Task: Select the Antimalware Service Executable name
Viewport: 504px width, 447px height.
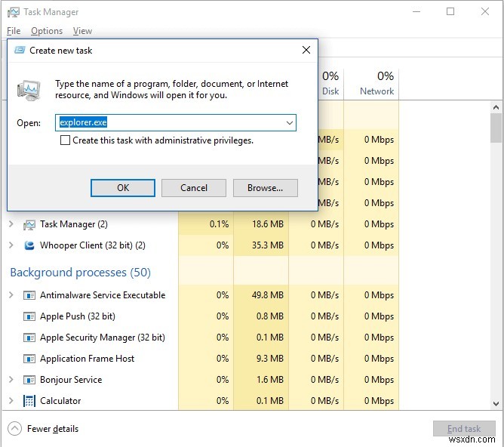Action: [x=103, y=295]
